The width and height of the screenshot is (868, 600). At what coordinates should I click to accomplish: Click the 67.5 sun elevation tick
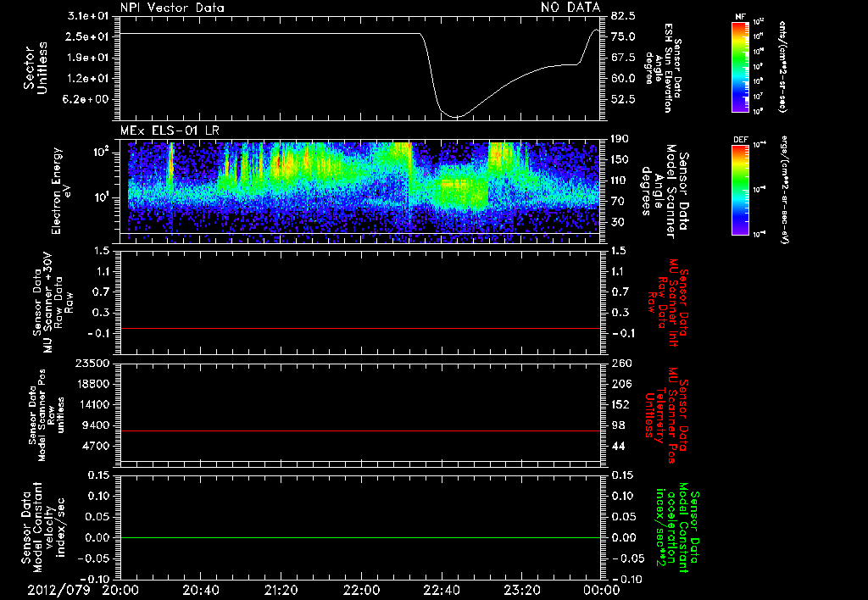click(623, 58)
